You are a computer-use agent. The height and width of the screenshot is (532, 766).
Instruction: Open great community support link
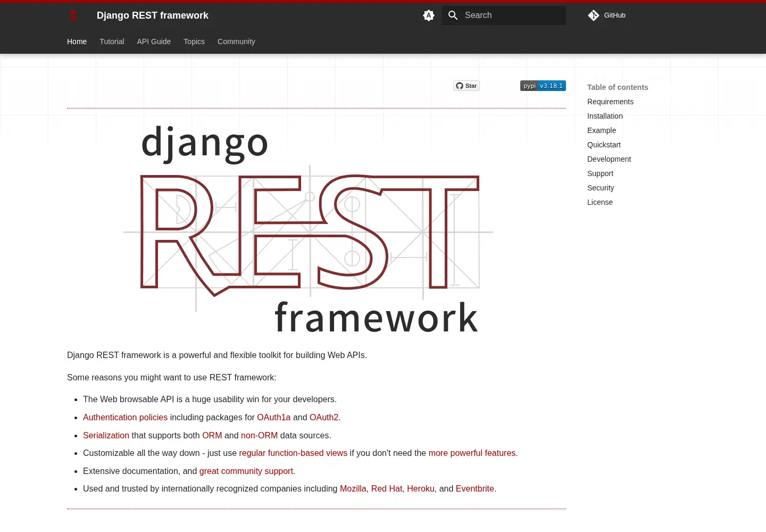click(x=246, y=471)
